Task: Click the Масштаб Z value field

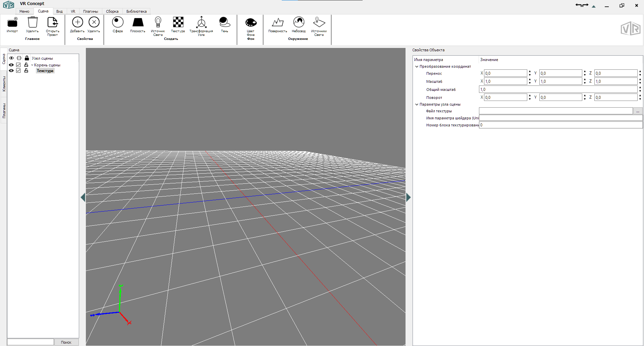Action: (x=616, y=81)
